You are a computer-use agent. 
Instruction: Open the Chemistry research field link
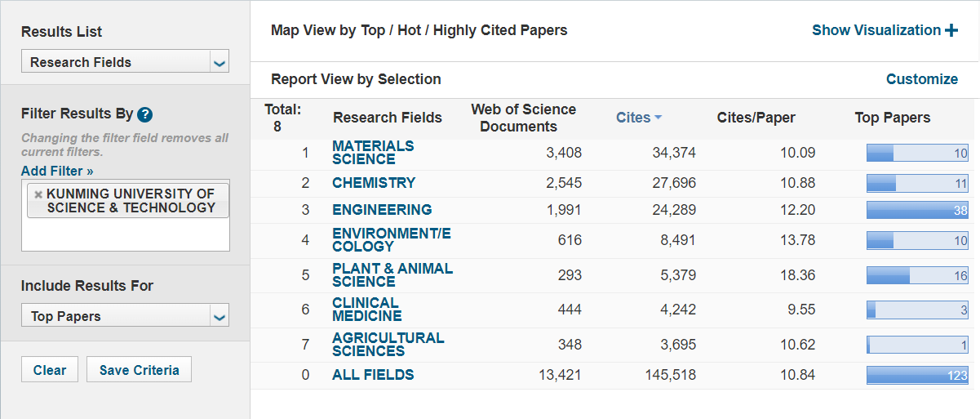tap(374, 183)
